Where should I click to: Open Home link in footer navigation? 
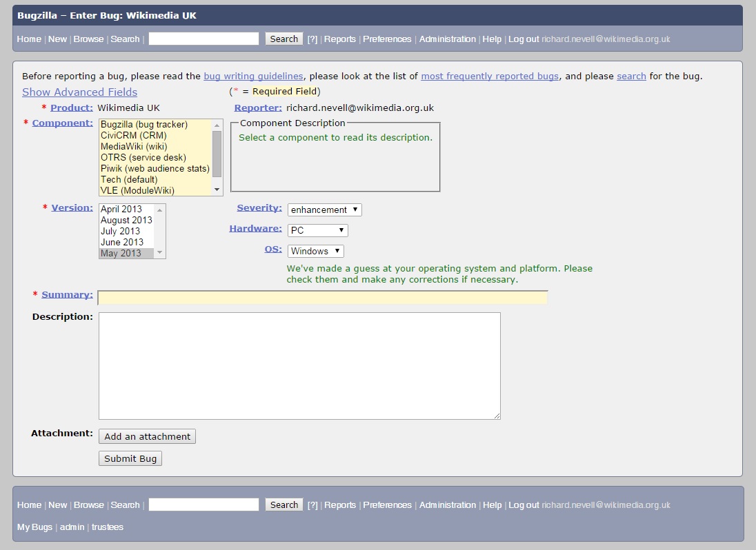(x=29, y=505)
